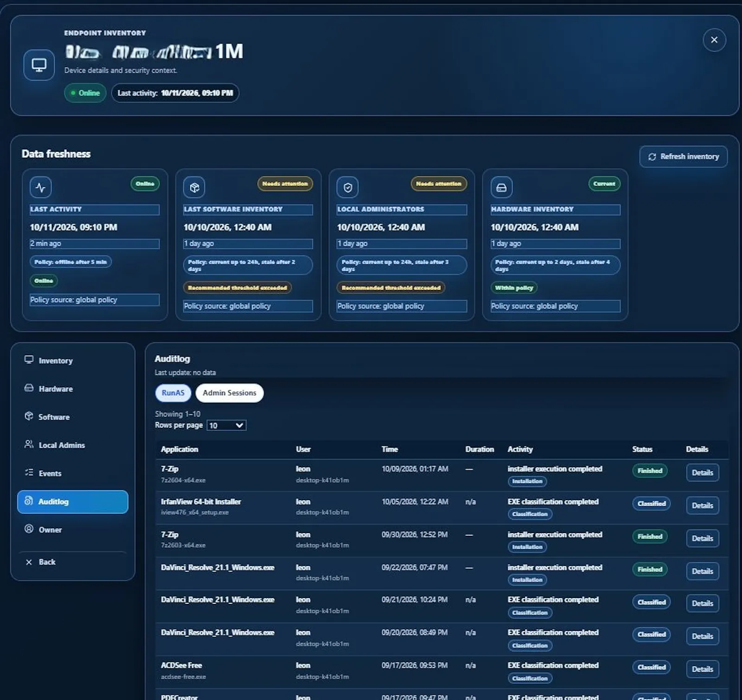Viewport: 742px width, 700px height.
Task: Click Finished status for 7-Zip 10/09/2026 row
Action: (x=650, y=471)
